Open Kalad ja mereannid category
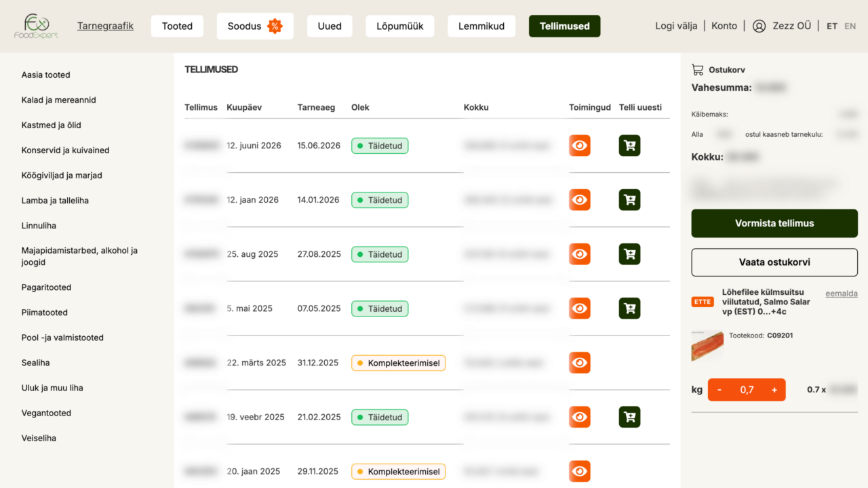Screen dimensions: 868x488 59,100
